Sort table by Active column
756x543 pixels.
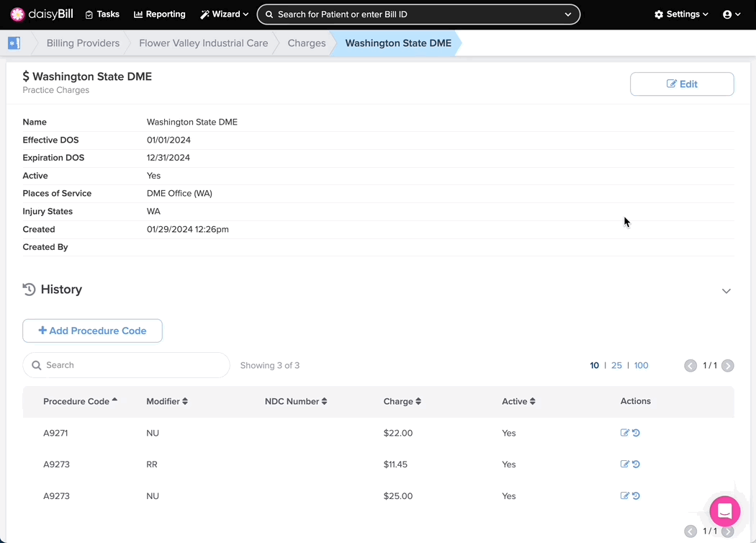click(x=518, y=401)
